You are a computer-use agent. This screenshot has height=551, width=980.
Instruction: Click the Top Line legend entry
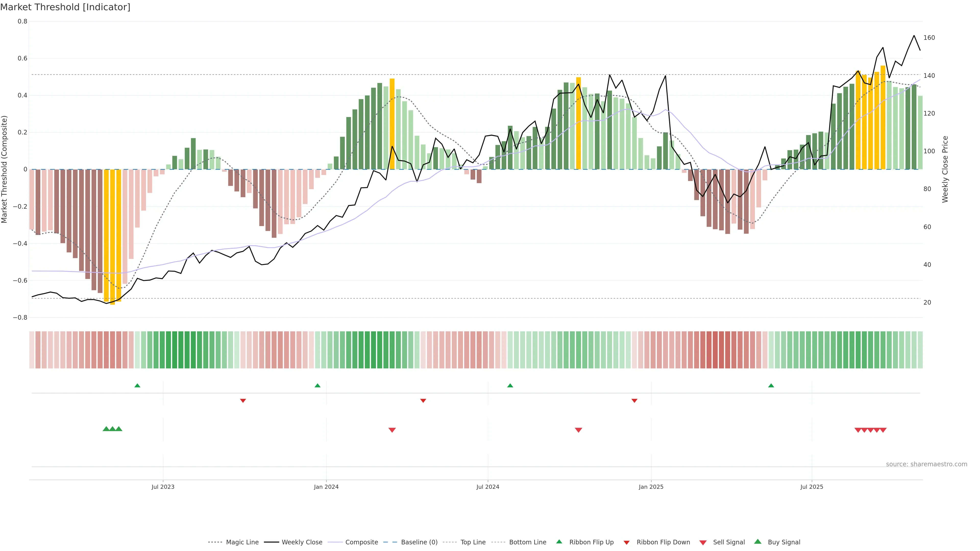coord(473,542)
